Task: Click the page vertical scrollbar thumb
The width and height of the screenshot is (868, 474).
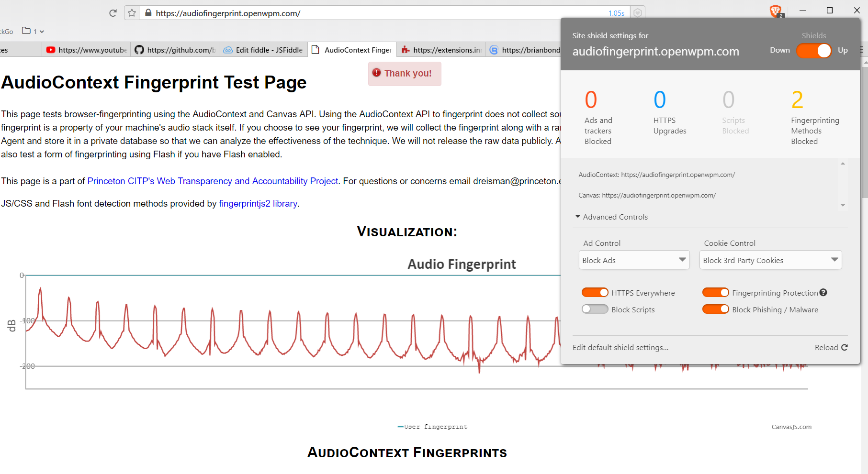Action: click(864, 132)
